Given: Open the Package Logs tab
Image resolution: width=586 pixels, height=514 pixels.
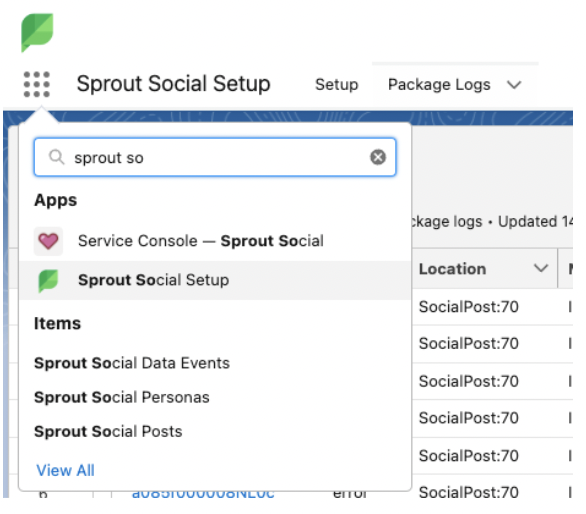Looking at the screenshot, I should tap(439, 84).
